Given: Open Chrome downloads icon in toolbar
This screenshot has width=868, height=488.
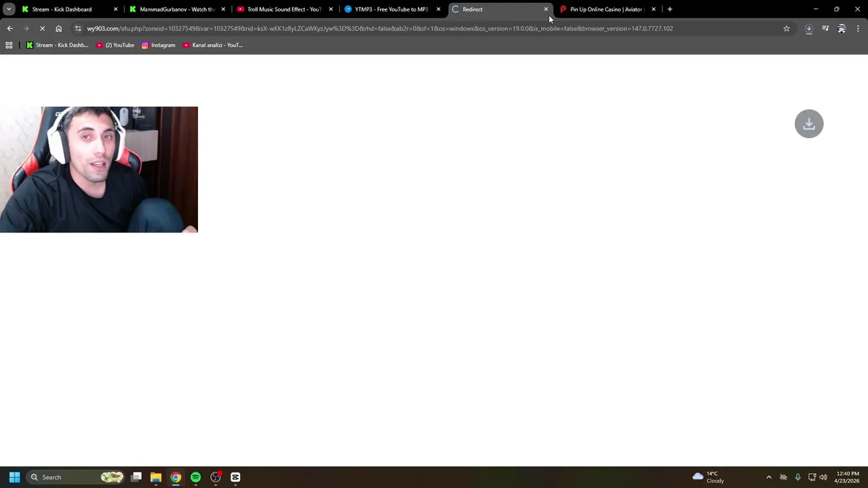Looking at the screenshot, I should [809, 28].
